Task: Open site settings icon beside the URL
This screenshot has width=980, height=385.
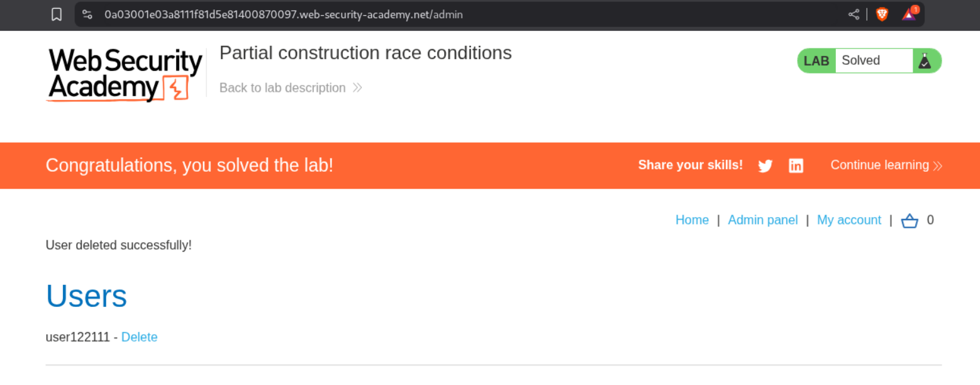Action: pos(87,14)
